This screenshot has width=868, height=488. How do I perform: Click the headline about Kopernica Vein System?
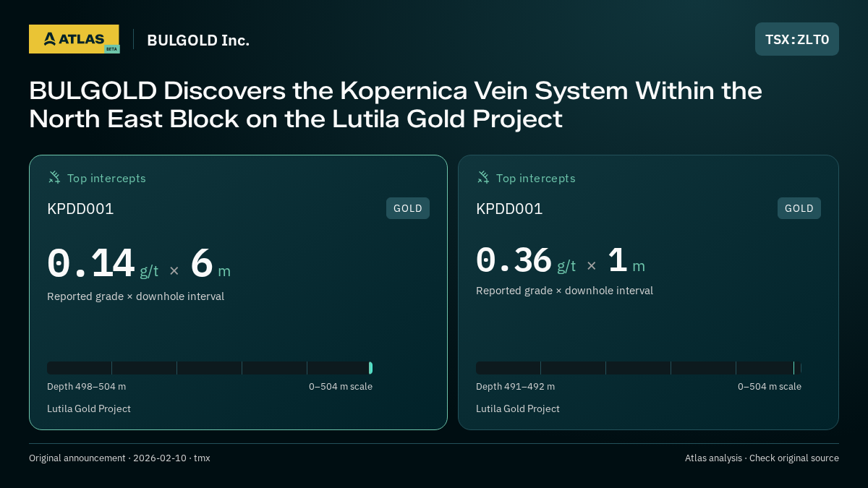[x=396, y=105]
